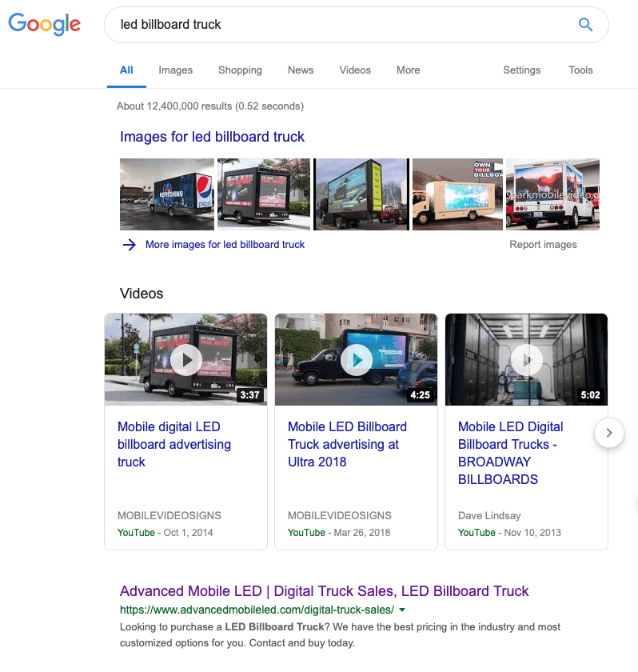Switch to the Shopping tab
The width and height of the screenshot is (638, 672).
(x=240, y=70)
